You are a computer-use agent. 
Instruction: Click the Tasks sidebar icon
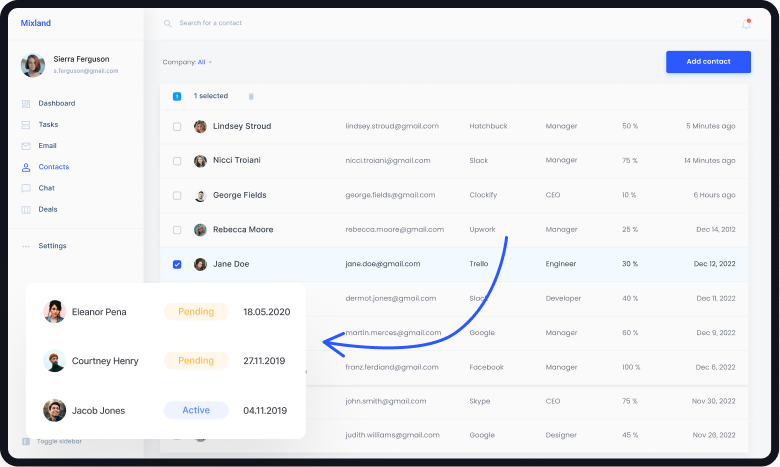point(26,125)
